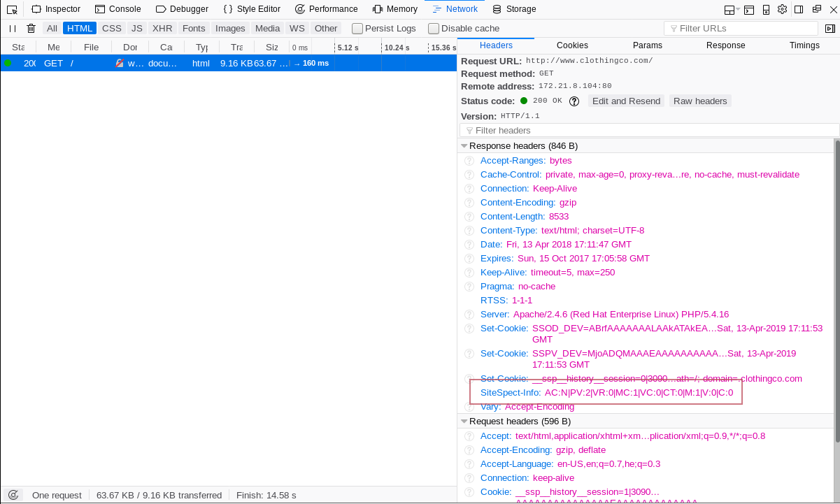Open Responsive Design Mode
Viewport: 840px width, 504px height.
767,9
